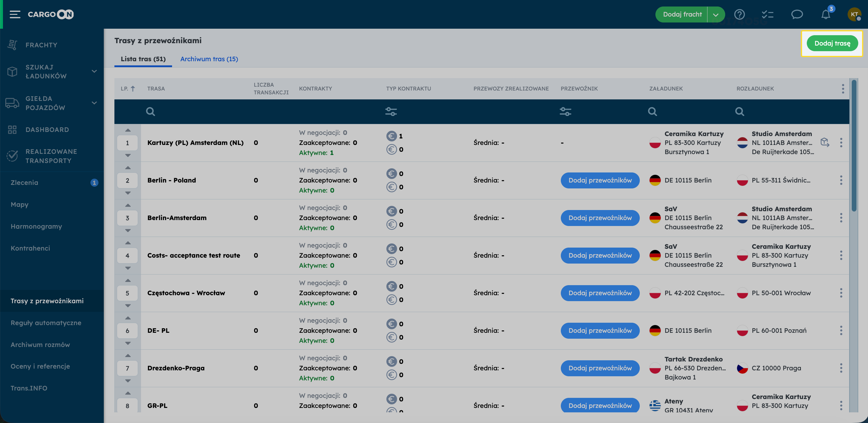Viewport: 868px width, 423px height.
Task: Click the cargo icon in Kartuzy Amsterdam row
Action: 825,142
